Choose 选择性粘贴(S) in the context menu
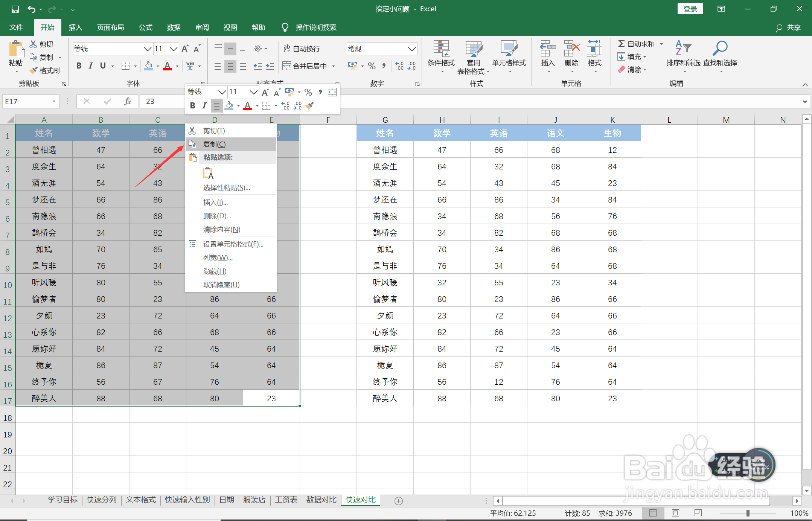Screen dimensions: 812x521 click(231, 187)
